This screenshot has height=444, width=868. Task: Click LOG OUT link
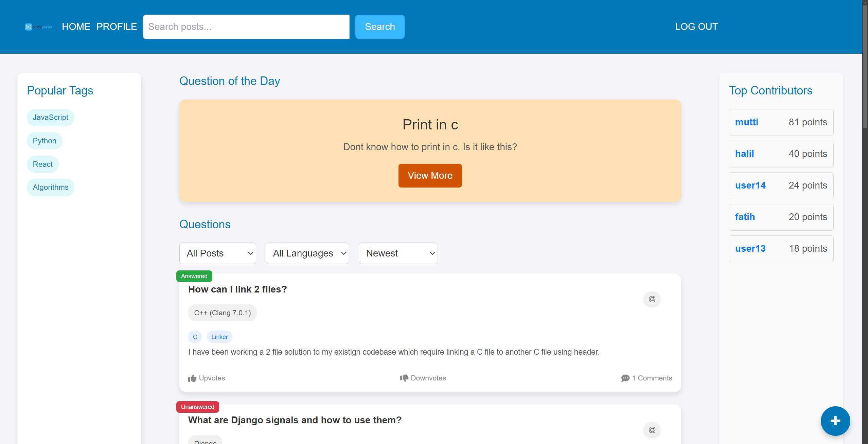click(x=696, y=26)
